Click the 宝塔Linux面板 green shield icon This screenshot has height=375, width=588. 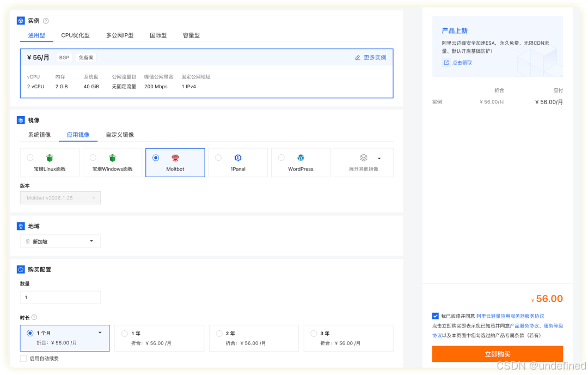point(49,158)
